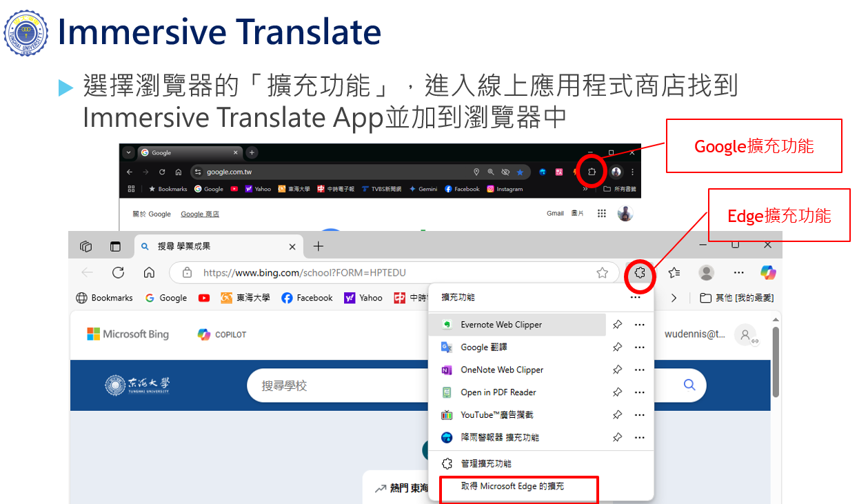Open more actions for Evernote Web Clipper

click(640, 324)
